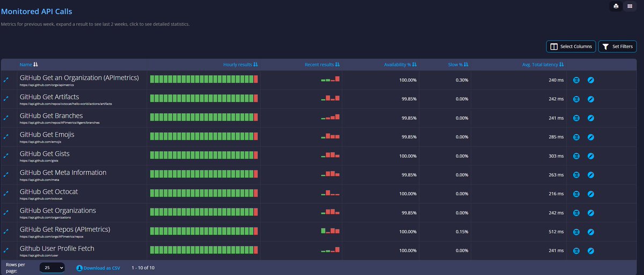Click the 285 ms latency value

pyautogui.click(x=557, y=137)
